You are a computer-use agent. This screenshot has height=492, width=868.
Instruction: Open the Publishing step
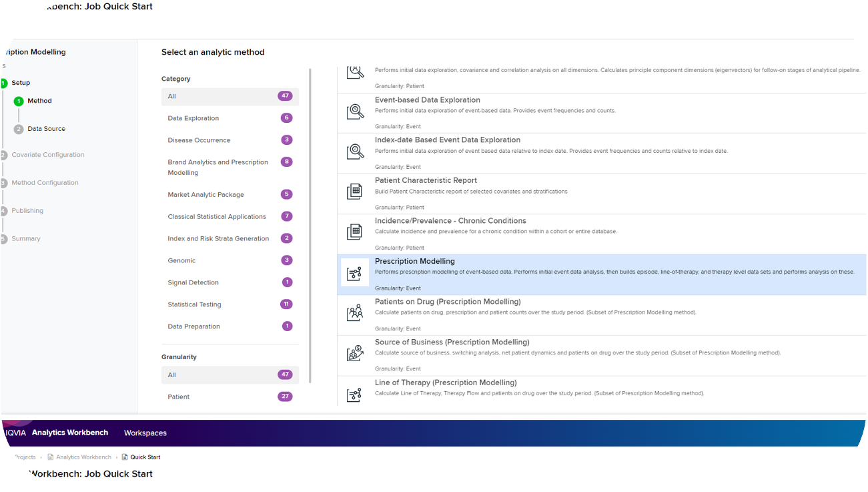click(27, 211)
